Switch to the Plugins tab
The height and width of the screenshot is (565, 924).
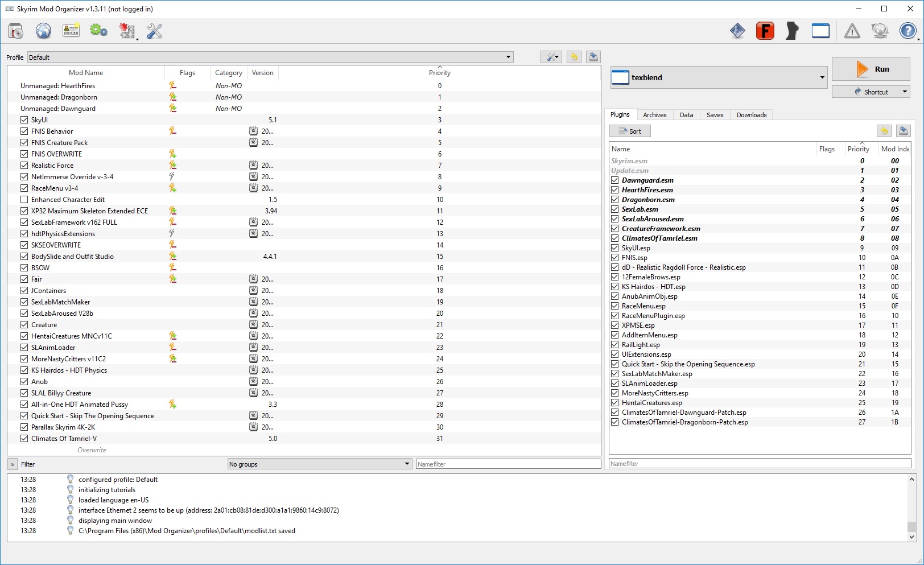(x=620, y=114)
